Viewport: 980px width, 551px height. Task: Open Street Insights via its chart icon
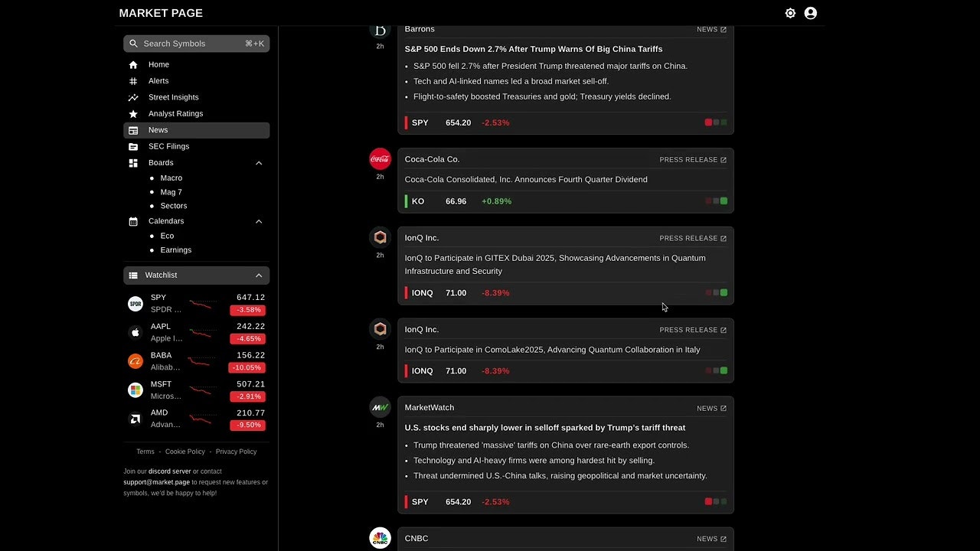tap(133, 97)
